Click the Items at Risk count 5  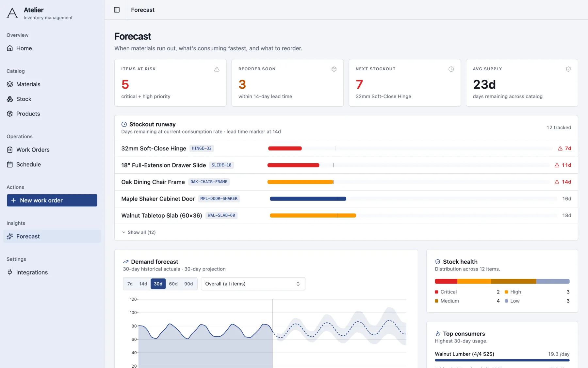125,84
